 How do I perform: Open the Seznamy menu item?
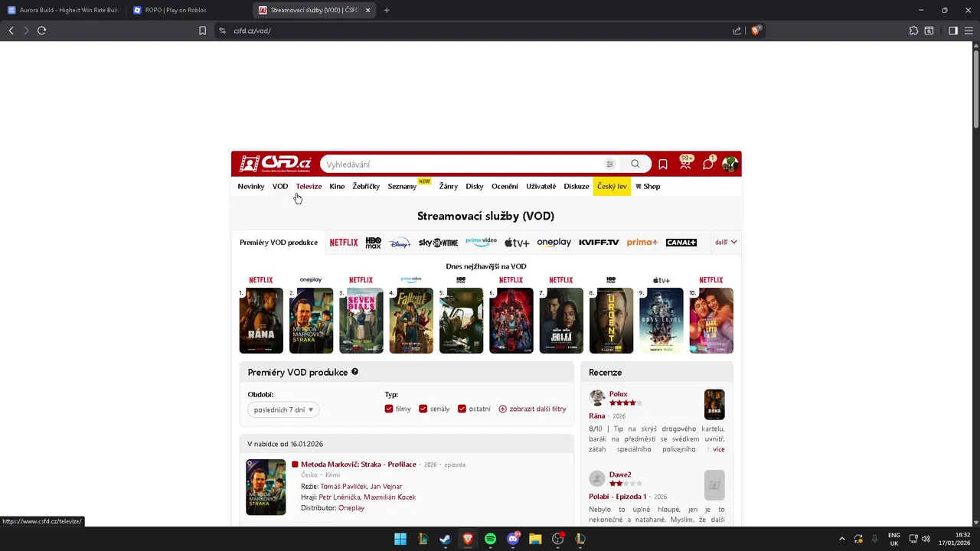click(402, 186)
